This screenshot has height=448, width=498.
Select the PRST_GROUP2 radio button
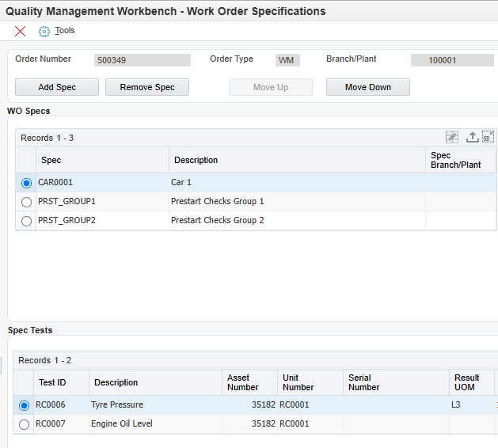pyautogui.click(x=27, y=221)
